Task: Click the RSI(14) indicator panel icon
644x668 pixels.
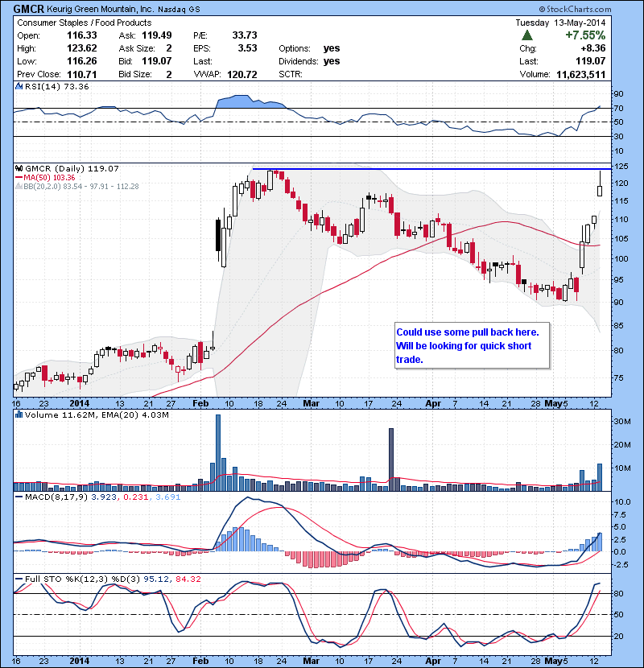Action: pos(19,86)
